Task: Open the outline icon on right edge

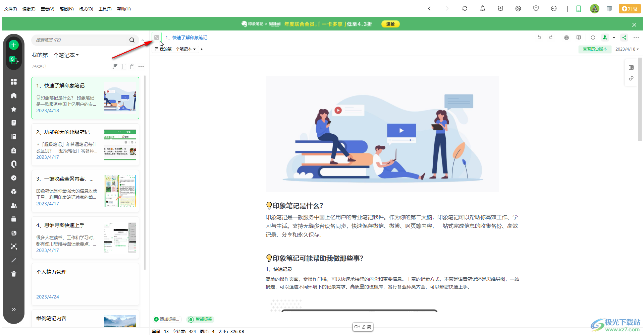Action: [631, 68]
